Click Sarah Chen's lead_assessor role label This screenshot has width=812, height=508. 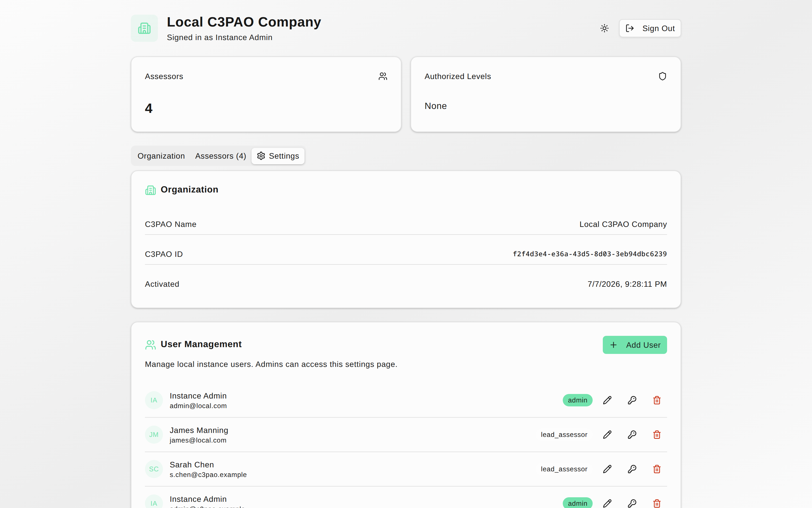564,469
